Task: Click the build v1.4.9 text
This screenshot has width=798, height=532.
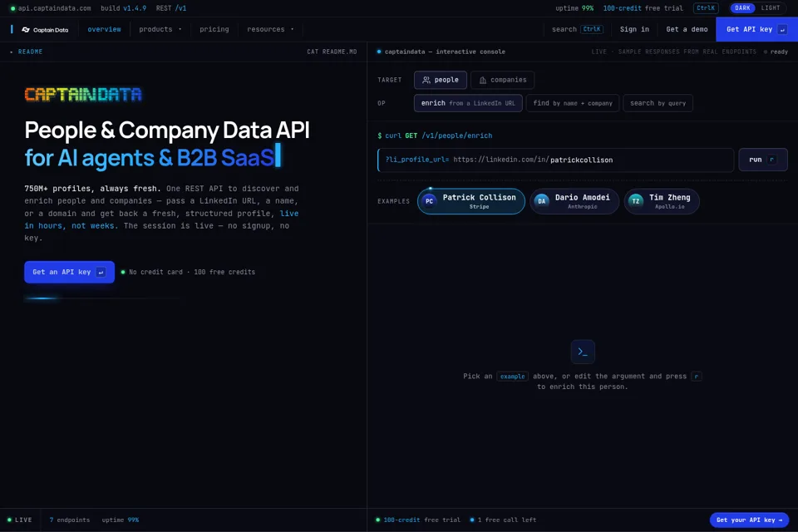Action: click(x=123, y=8)
